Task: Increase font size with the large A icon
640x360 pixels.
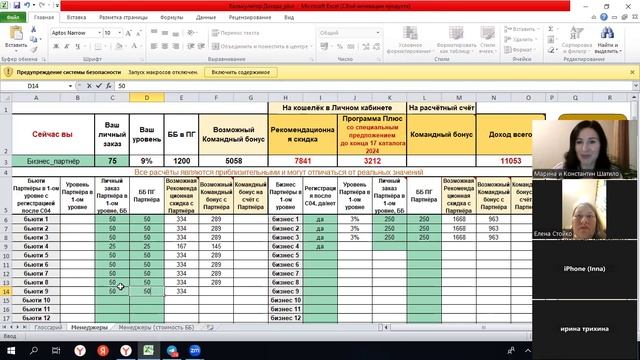Action: pos(129,33)
